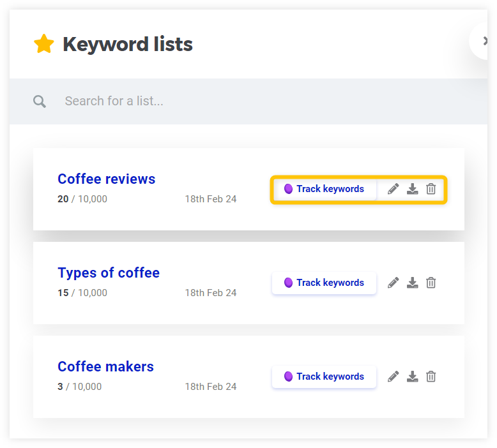This screenshot has height=448, width=497.
Task: Click pencil icon for Types of coffee
Action: pos(394,283)
